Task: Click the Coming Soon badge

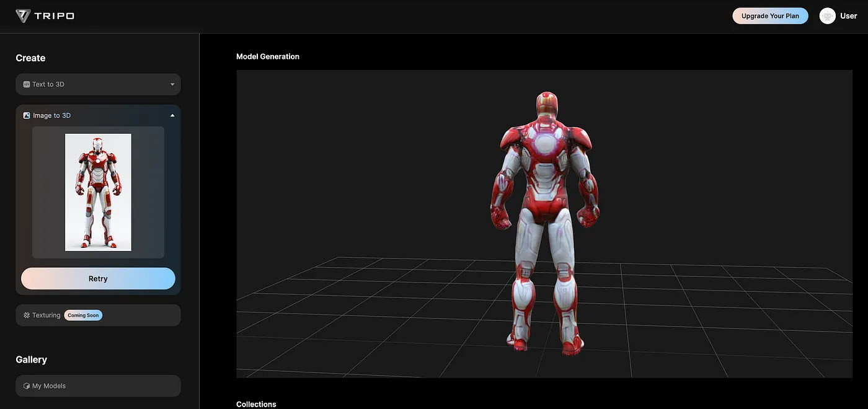Action: coord(83,315)
